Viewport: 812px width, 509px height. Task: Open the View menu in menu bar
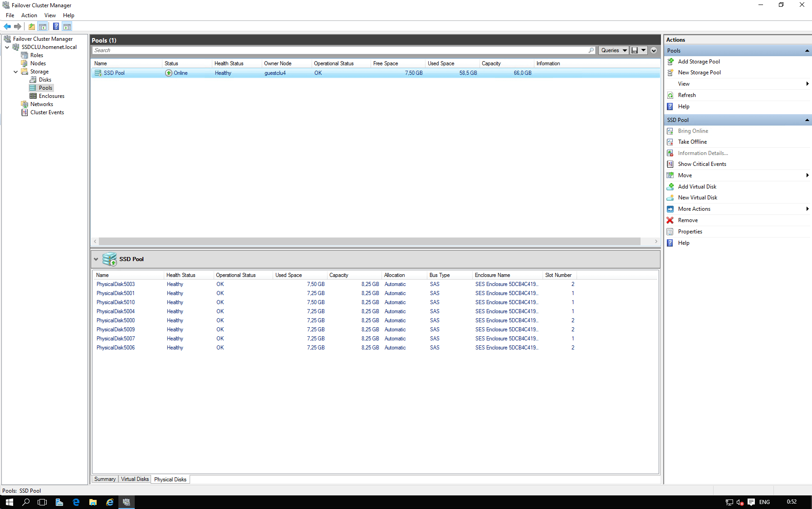50,15
